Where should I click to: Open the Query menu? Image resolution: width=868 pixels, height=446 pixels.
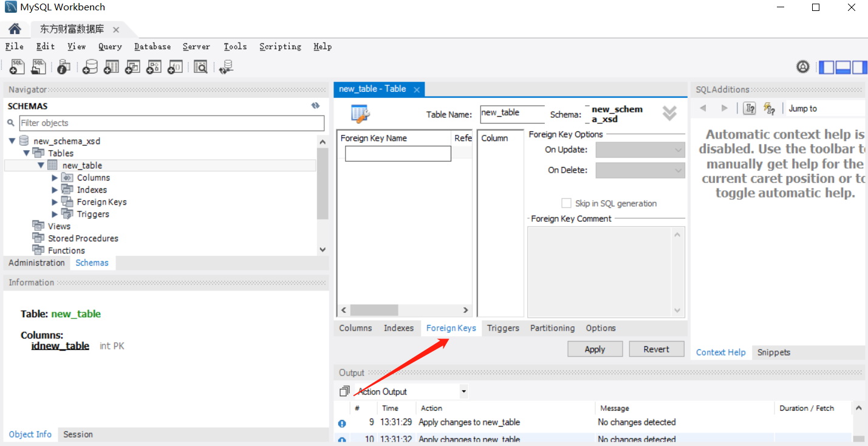coord(110,46)
